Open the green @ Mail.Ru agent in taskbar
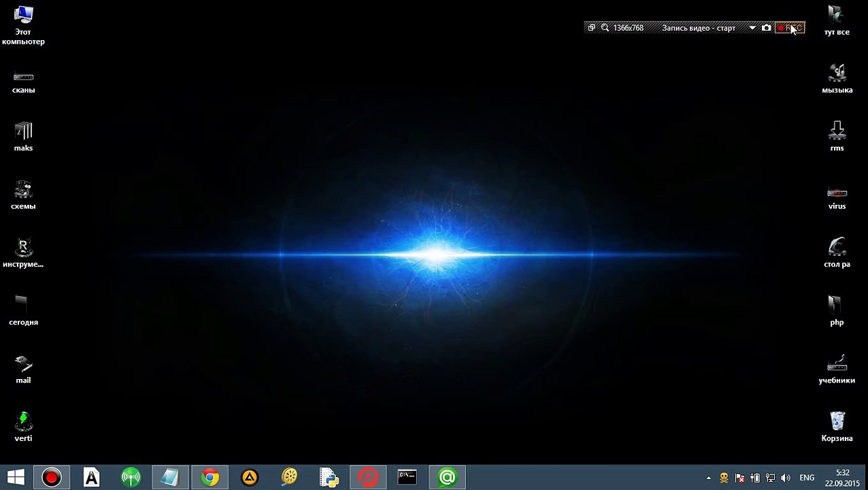Viewport: 868px width, 490px height. coord(447,478)
